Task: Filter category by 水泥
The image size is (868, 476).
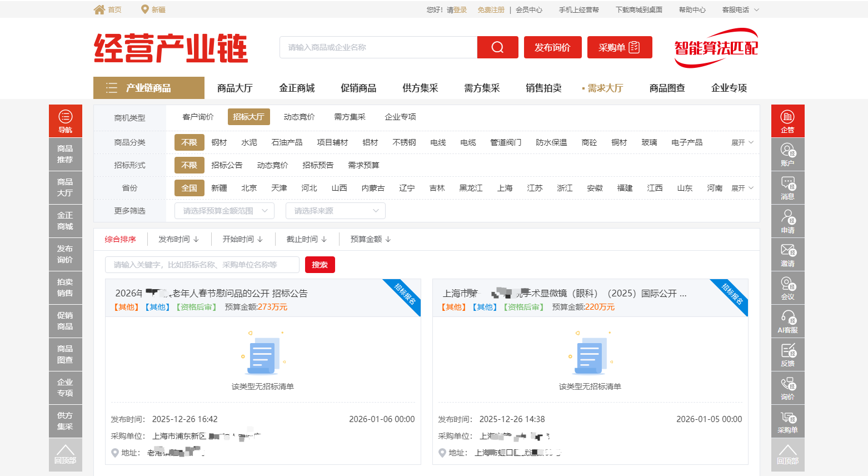Action: [249, 142]
